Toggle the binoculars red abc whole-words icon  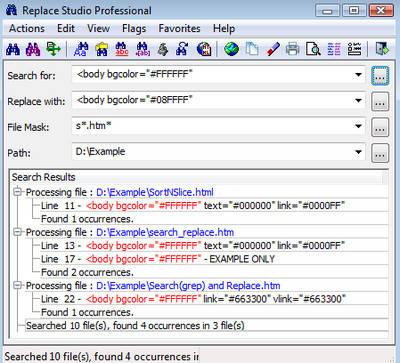tap(122, 50)
